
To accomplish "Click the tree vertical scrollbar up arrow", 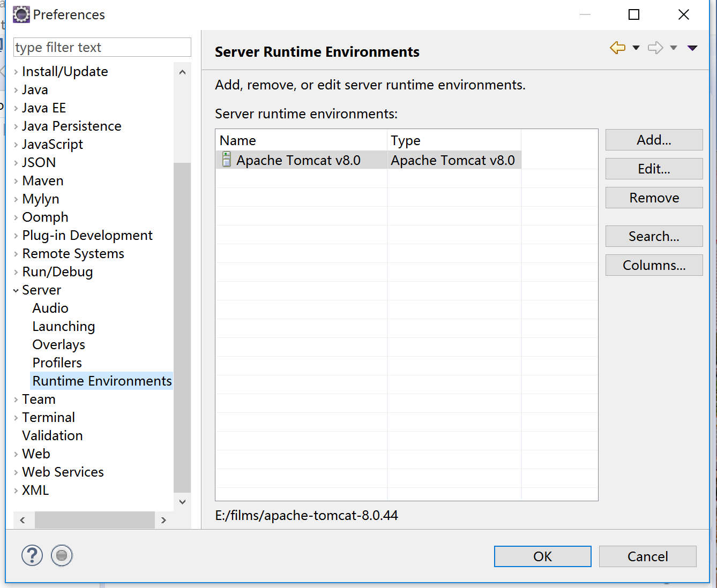I will pos(182,72).
